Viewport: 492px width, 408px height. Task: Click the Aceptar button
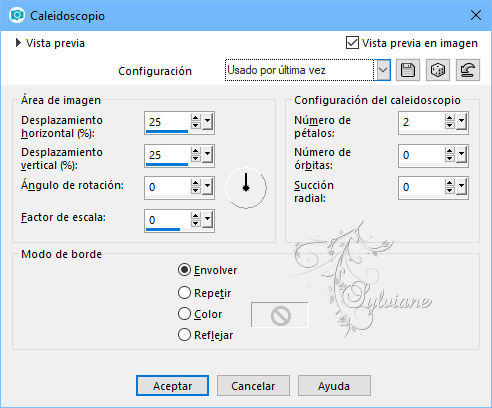[x=172, y=386]
